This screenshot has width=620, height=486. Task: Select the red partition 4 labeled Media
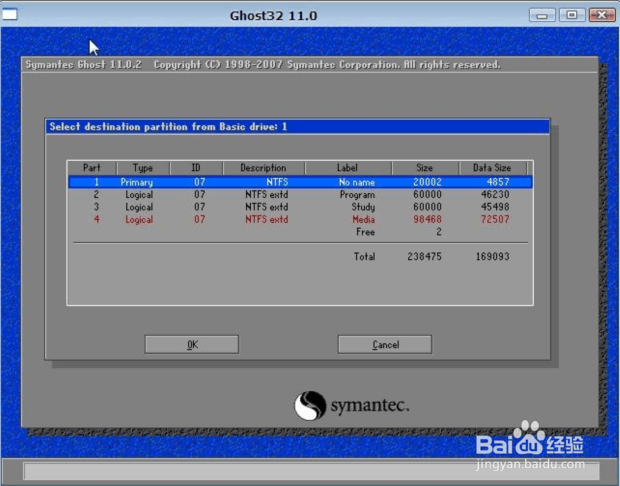pos(301,219)
